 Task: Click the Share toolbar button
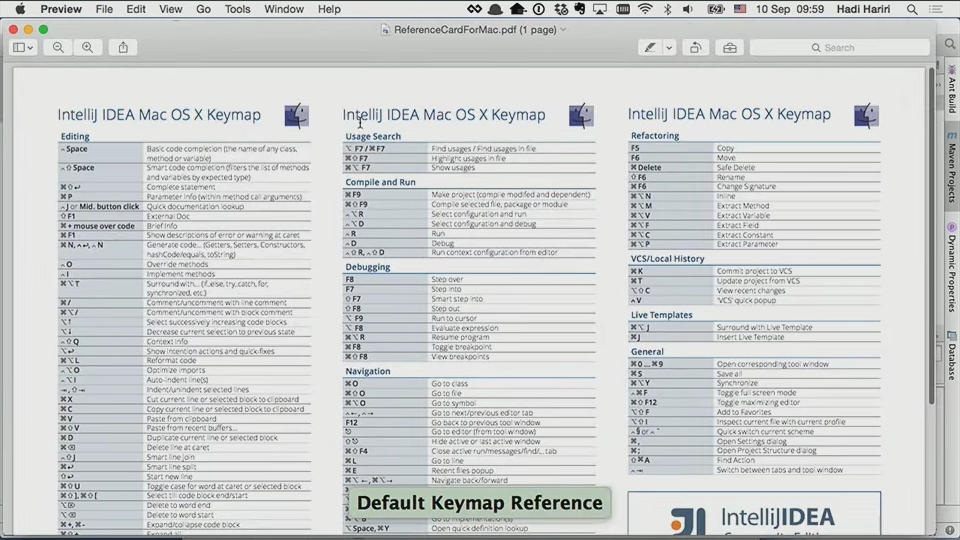[123, 47]
